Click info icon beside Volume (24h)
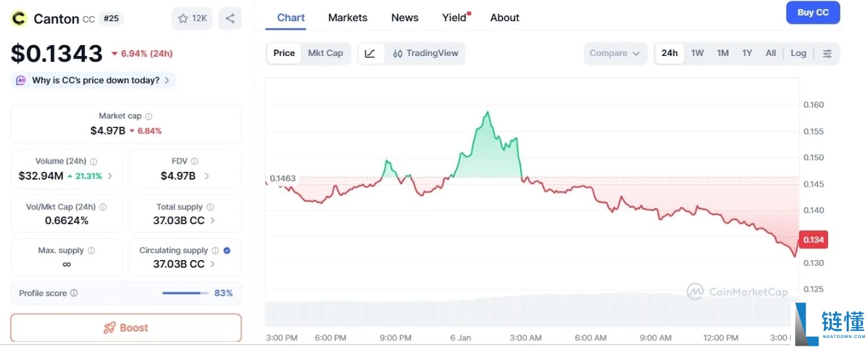Image resolution: width=868 pixels, height=347 pixels. (93, 162)
